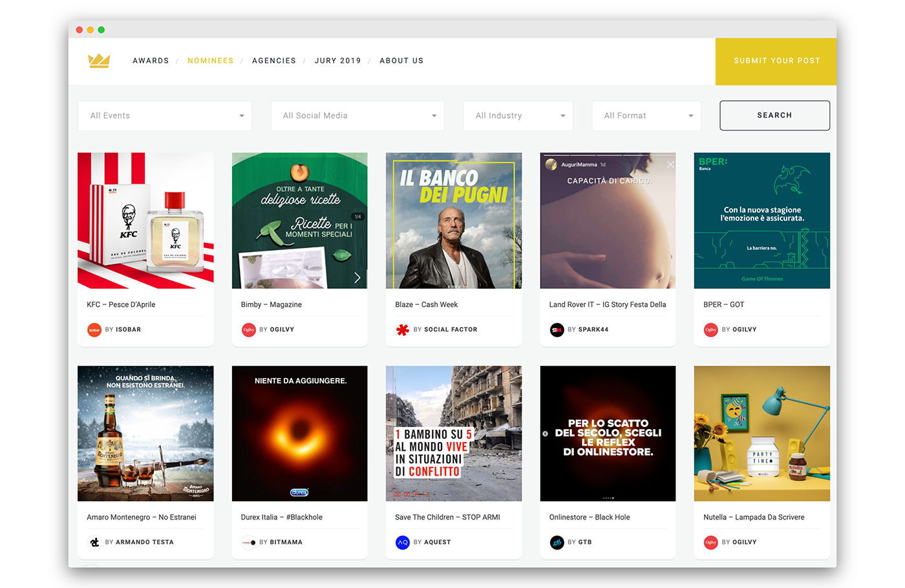Image resolution: width=905 pixels, height=588 pixels.
Task: Click the red window close button
Action: [x=80, y=30]
